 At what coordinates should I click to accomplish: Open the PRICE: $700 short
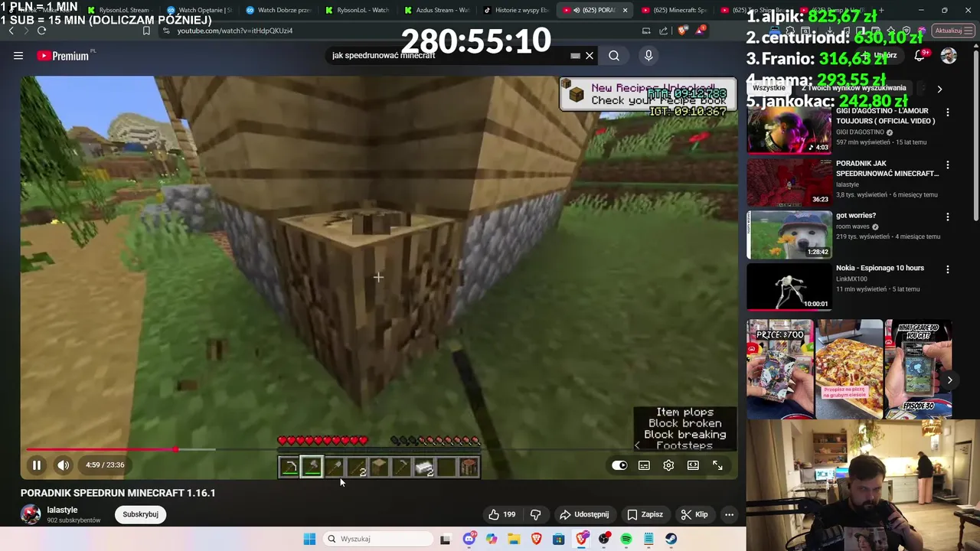tap(779, 369)
